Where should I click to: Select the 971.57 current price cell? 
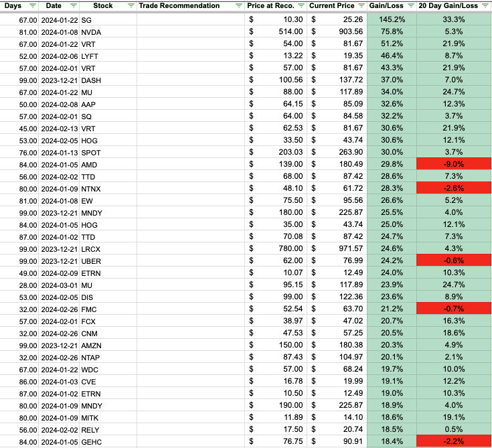337,248
